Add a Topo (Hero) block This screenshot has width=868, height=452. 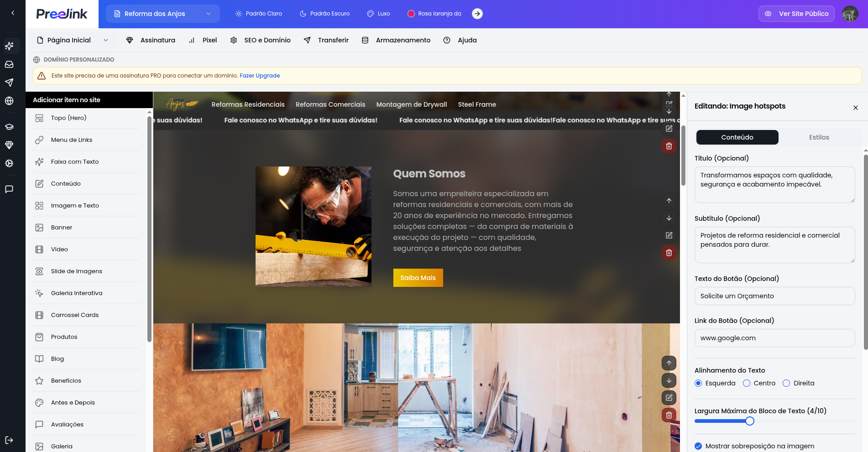pyautogui.click(x=86, y=118)
